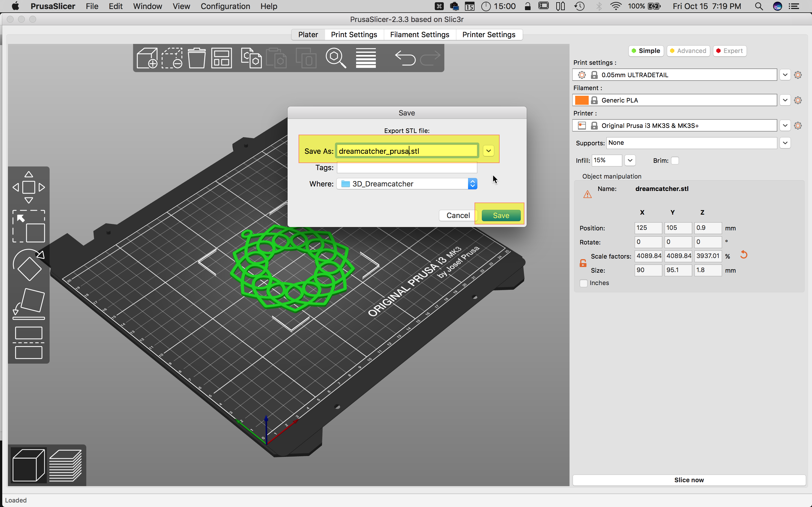Screen dimensions: 812x507
Task: Expand the Infill percentage dropdown
Action: (x=630, y=160)
